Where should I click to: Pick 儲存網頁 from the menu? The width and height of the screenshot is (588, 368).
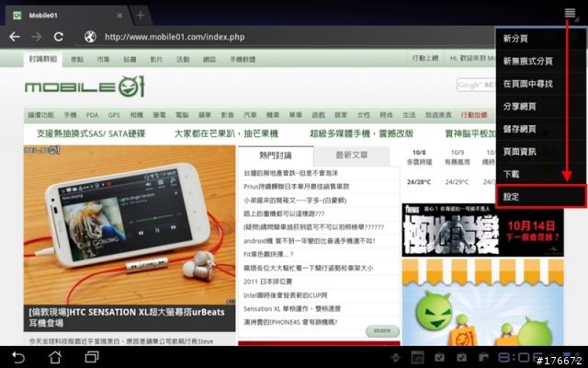tap(541, 129)
